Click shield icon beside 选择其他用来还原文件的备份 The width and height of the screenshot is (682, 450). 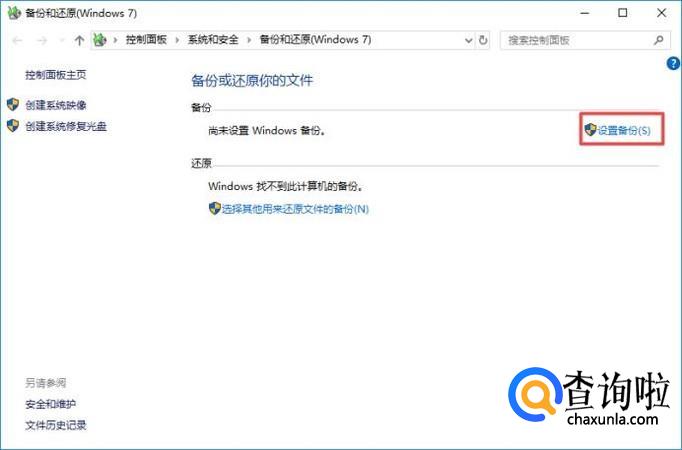214,208
